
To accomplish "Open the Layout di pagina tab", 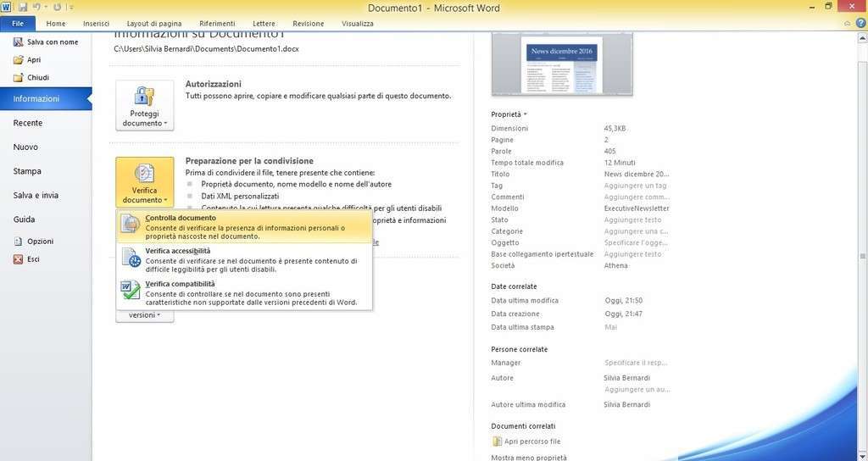I will 154,23.
